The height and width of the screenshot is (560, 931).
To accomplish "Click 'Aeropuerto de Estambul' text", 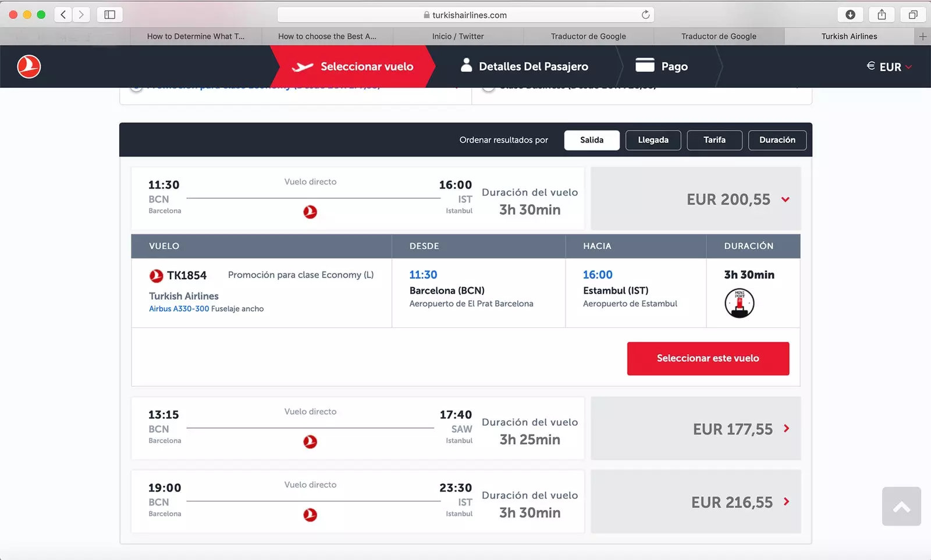I will (630, 304).
